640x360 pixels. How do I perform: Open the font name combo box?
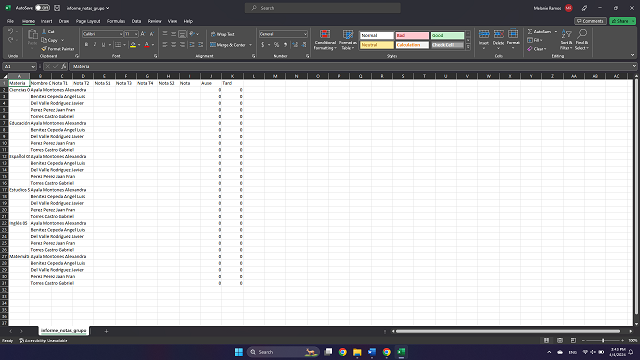point(102,34)
